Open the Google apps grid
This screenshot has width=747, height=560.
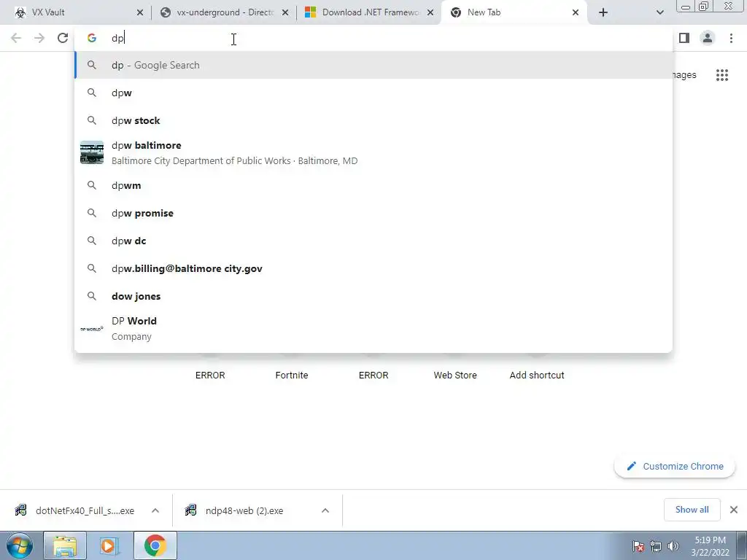click(722, 75)
